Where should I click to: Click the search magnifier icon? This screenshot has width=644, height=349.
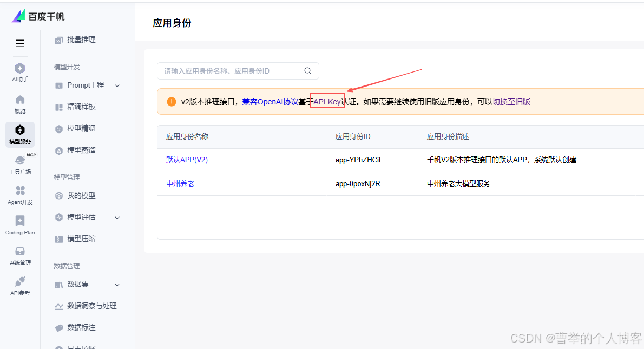(307, 71)
